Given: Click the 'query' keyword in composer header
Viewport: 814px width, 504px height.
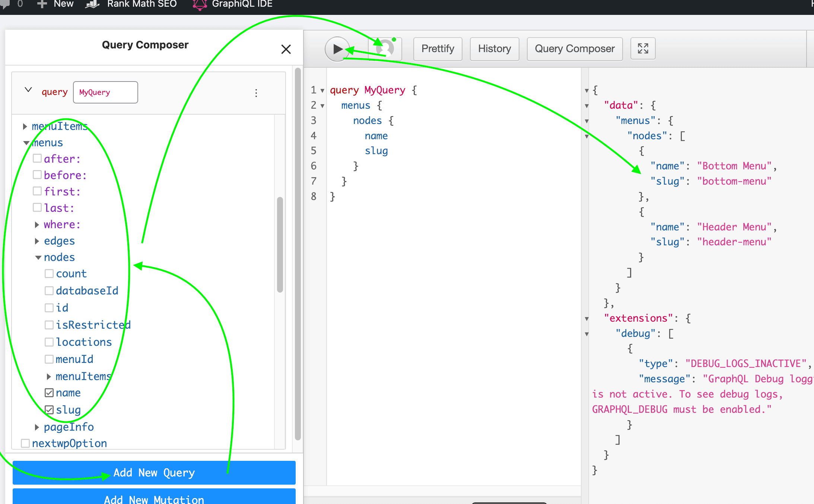Looking at the screenshot, I should coord(55,92).
